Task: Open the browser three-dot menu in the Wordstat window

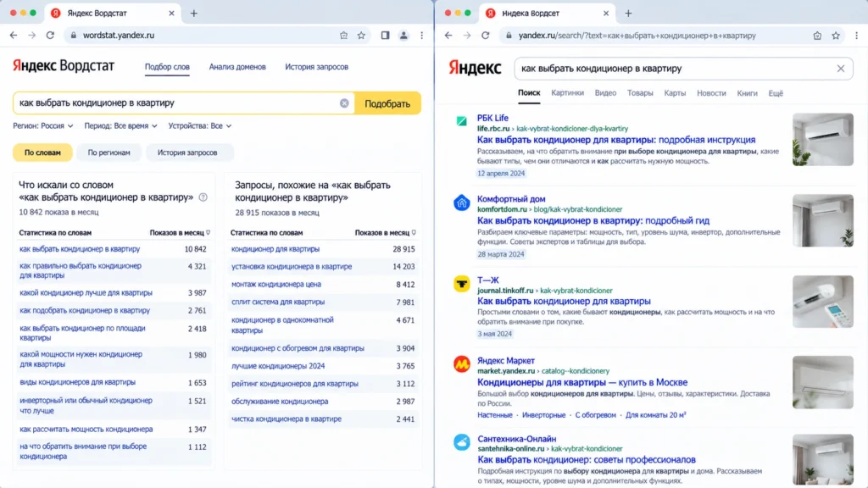Action: coord(422,35)
